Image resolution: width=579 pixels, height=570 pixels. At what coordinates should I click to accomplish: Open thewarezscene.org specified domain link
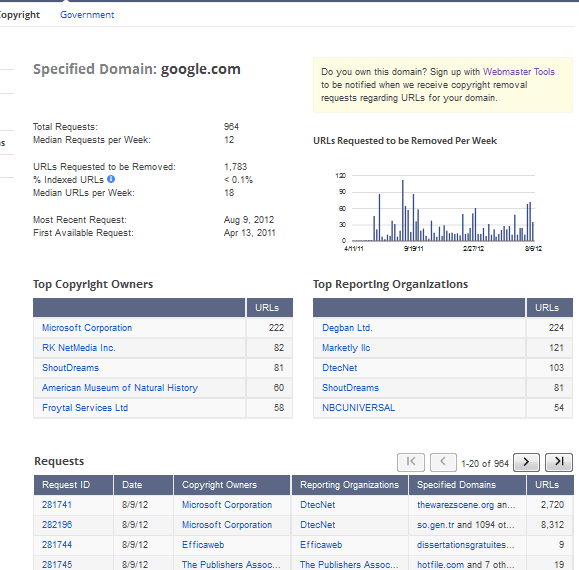[455, 505]
